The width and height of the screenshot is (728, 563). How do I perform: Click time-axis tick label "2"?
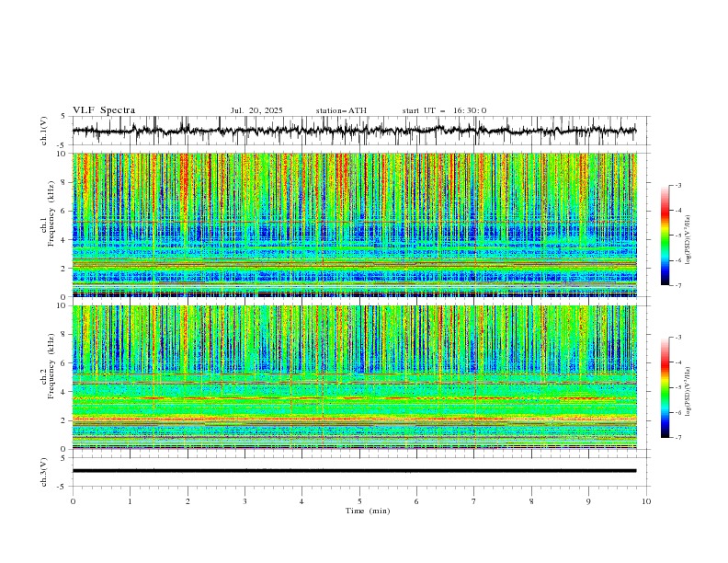[x=188, y=501]
